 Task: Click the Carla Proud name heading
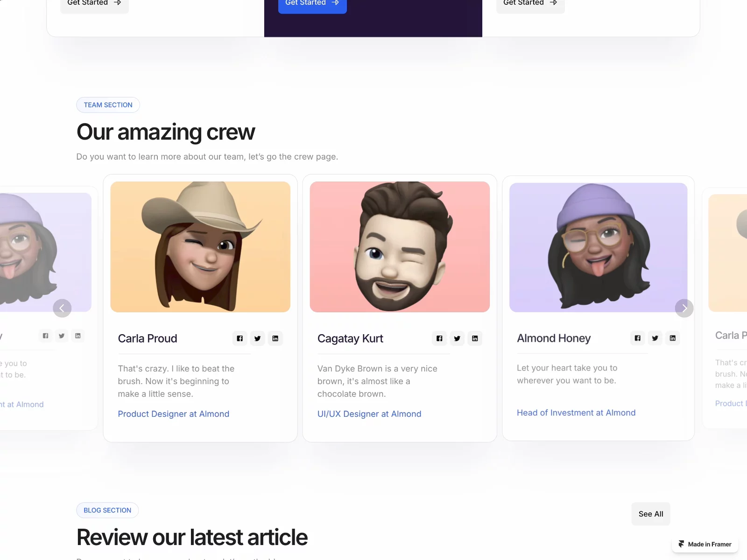point(148,338)
